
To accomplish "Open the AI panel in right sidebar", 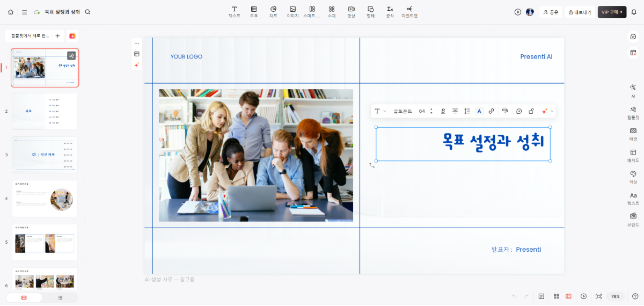I will point(633,90).
